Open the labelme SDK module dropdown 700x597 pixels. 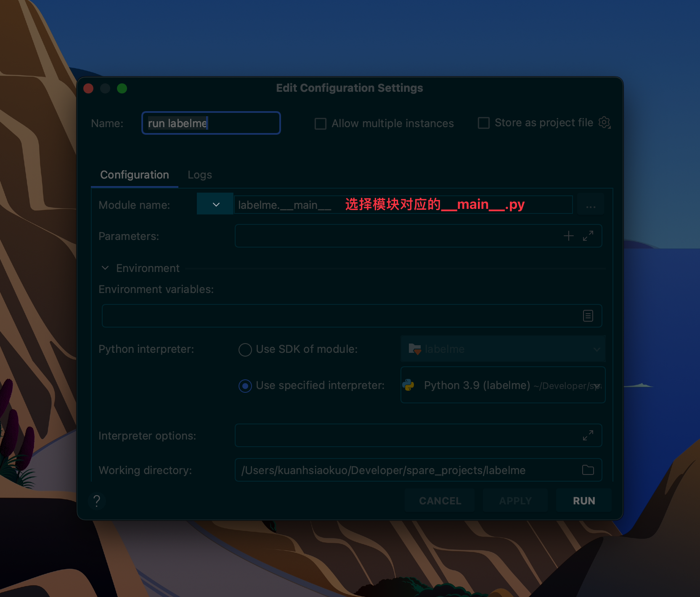coord(503,349)
